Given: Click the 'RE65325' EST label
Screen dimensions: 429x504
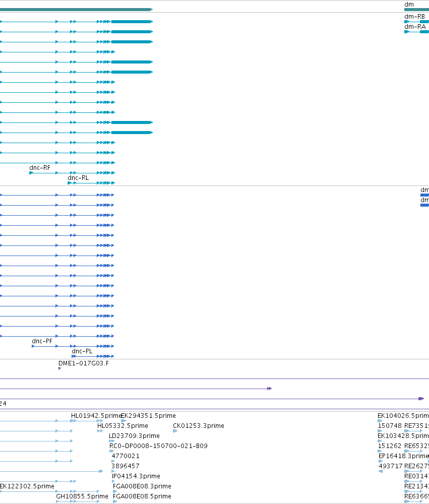Looking at the screenshot, I should coord(416,446).
